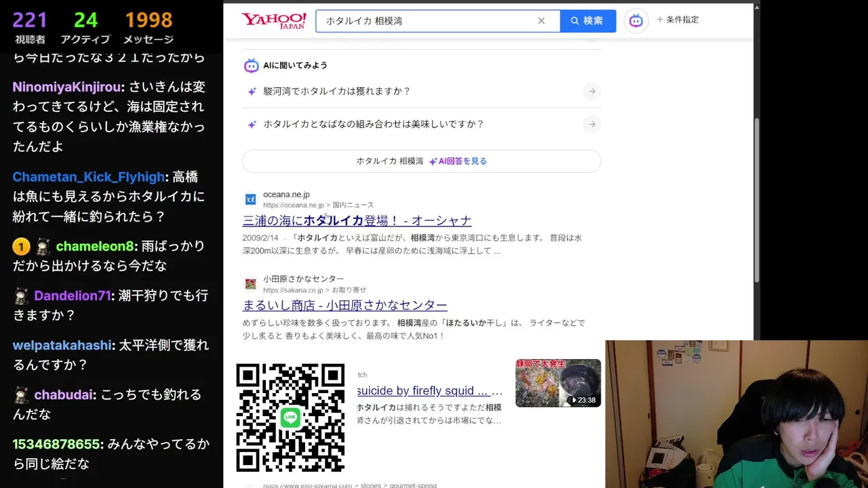Click the username Dandelion71 in chat
This screenshot has width=868, height=488.
73,296
